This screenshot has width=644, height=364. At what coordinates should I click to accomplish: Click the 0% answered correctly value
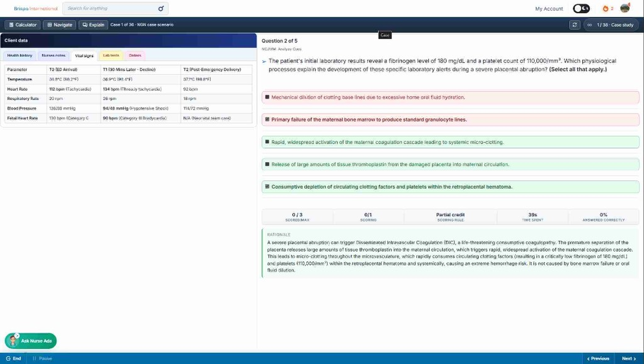pyautogui.click(x=603, y=215)
